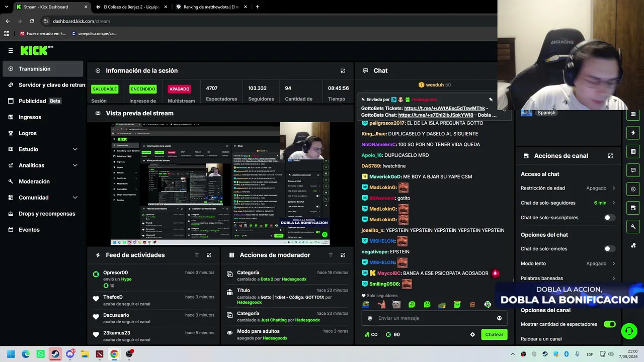Unpin the pinned chat message
The image size is (644, 362).
491,100
